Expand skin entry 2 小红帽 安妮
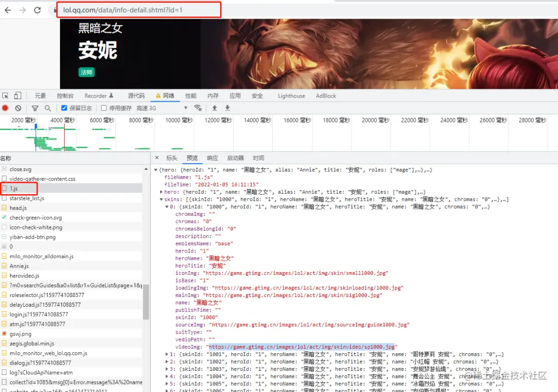The image size is (558, 392). point(166,362)
